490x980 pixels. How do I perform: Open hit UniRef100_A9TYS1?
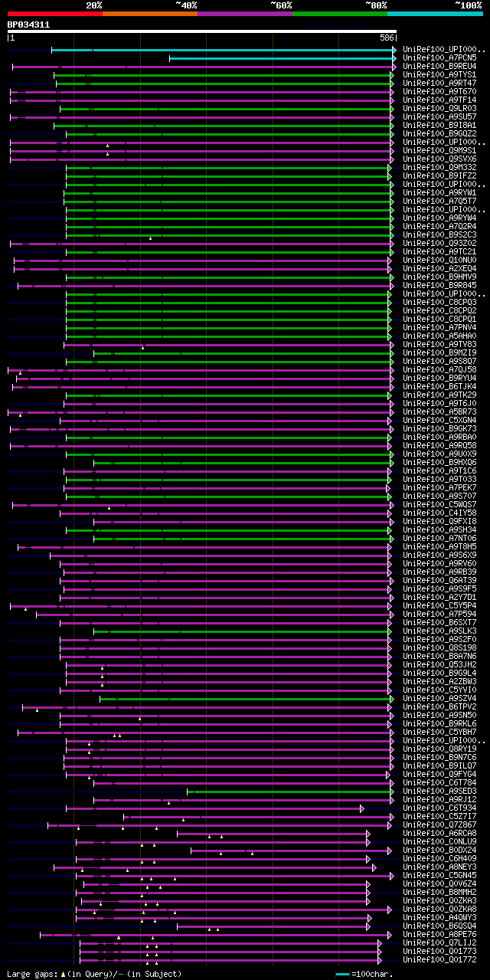coord(439,74)
